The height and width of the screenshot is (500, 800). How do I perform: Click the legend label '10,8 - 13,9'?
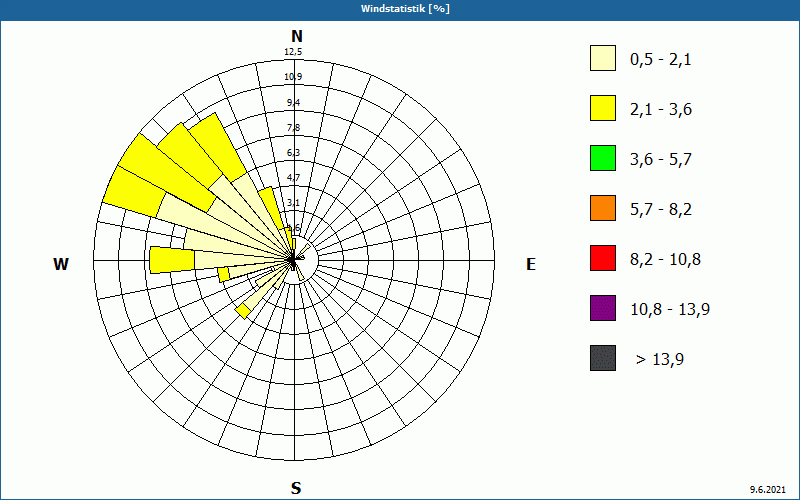[x=670, y=310]
